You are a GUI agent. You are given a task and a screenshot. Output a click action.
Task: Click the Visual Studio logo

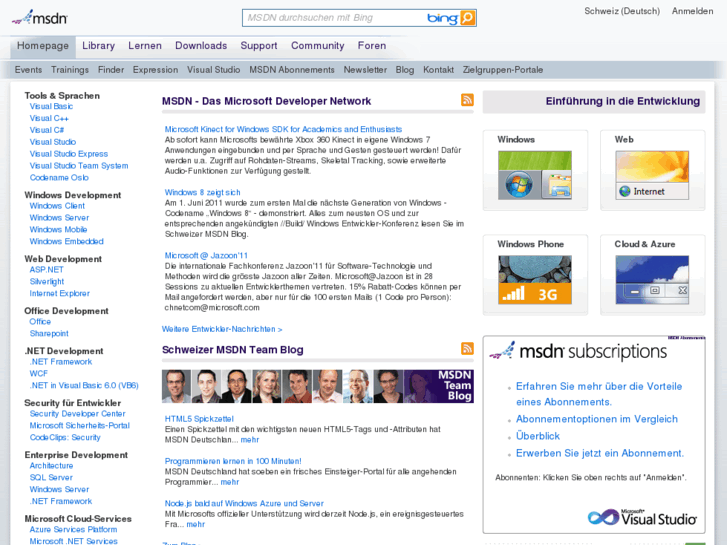click(642, 517)
